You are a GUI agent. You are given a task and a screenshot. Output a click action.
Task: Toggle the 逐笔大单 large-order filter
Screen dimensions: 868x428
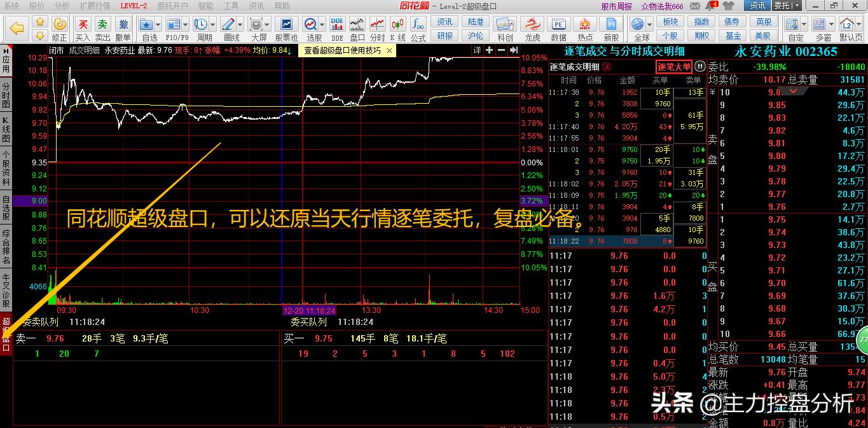674,66
